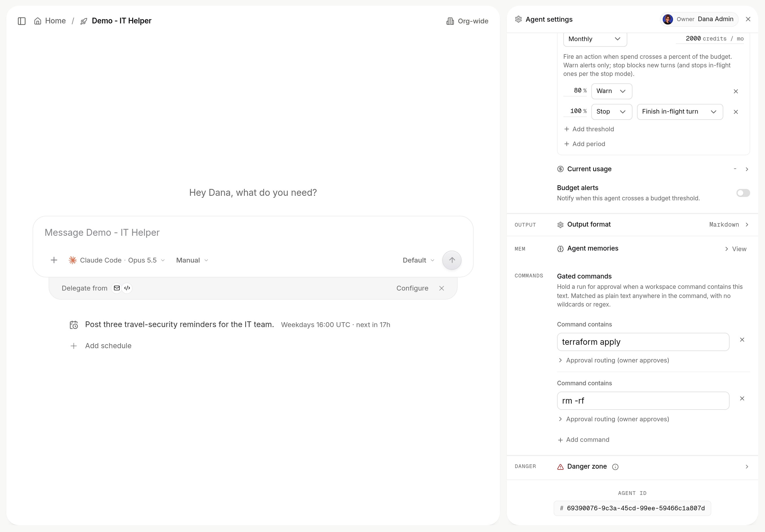Click the Message Demo - IT Helper field
Screen dimensions: 765x532
pos(253,232)
